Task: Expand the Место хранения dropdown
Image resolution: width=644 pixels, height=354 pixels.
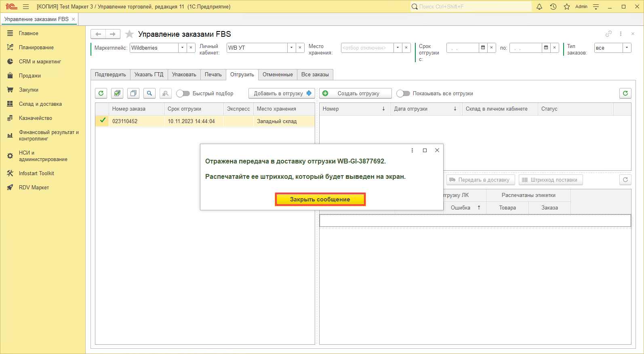Action: (x=398, y=48)
